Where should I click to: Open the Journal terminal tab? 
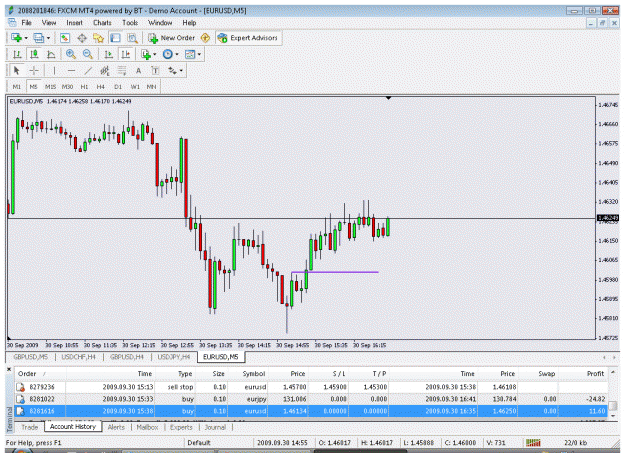point(215,427)
